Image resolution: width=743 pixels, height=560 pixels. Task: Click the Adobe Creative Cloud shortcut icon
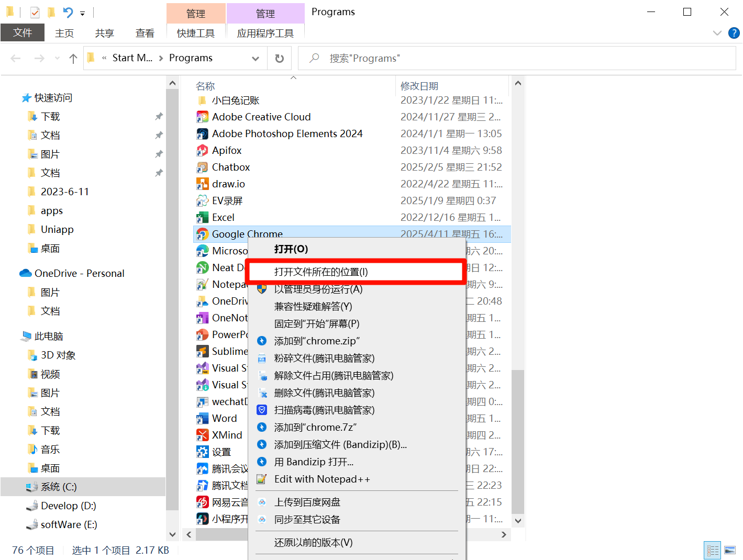coord(202,117)
